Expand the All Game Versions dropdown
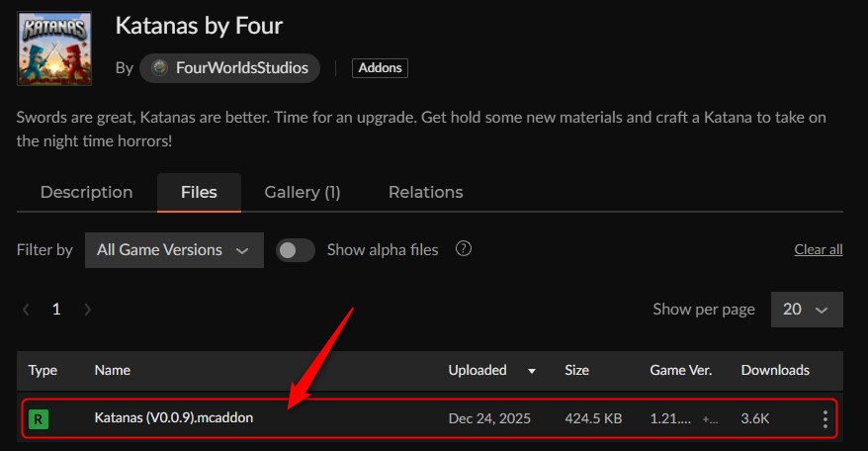The height and width of the screenshot is (451, 868). click(174, 250)
